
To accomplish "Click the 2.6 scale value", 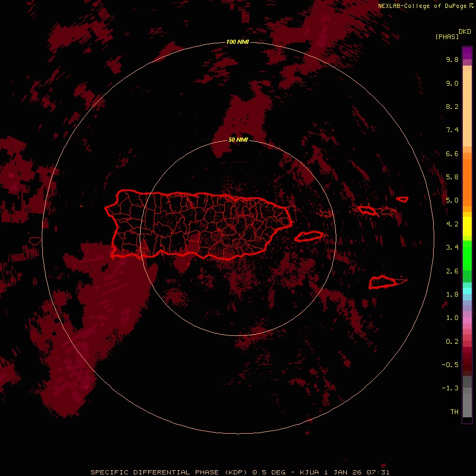I will 452,271.
